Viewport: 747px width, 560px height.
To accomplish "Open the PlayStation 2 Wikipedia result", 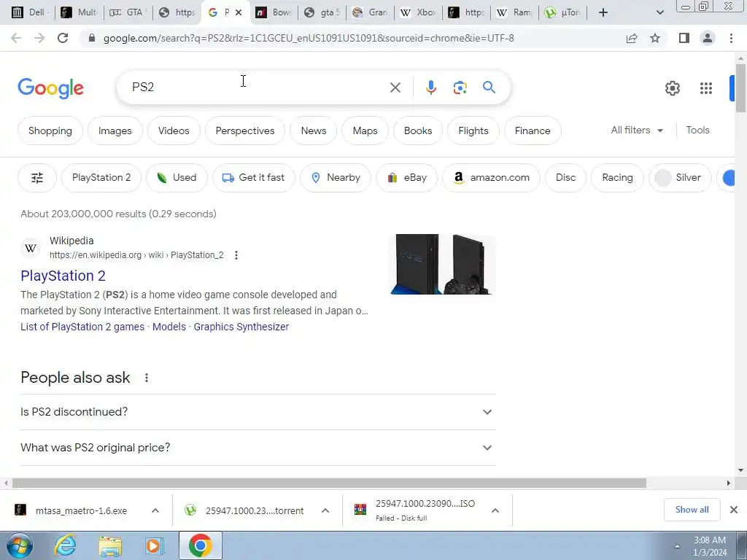I will click(63, 276).
